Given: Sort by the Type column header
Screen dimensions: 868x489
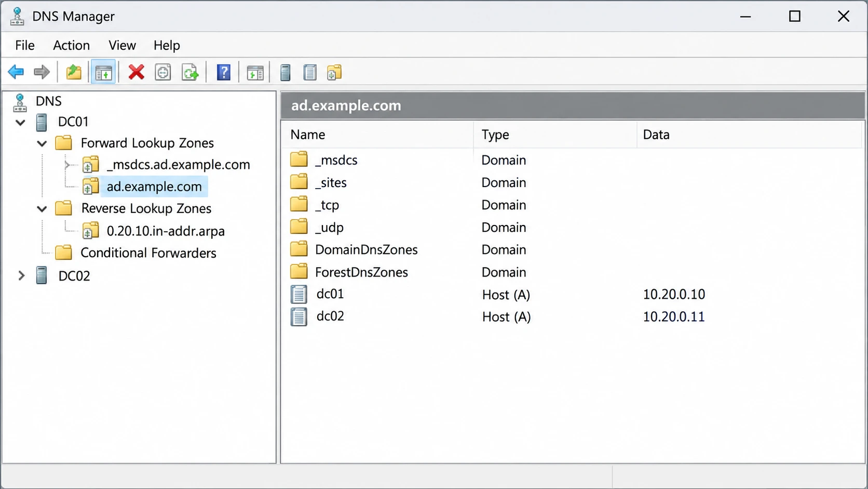Looking at the screenshot, I should tap(555, 135).
